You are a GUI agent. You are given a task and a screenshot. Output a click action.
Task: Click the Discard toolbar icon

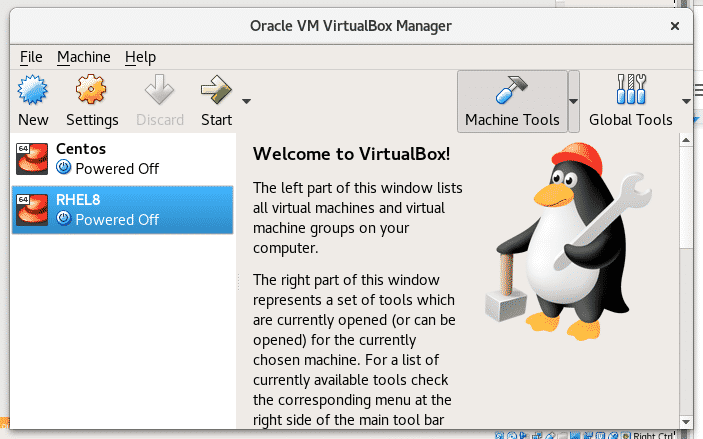[x=159, y=90]
